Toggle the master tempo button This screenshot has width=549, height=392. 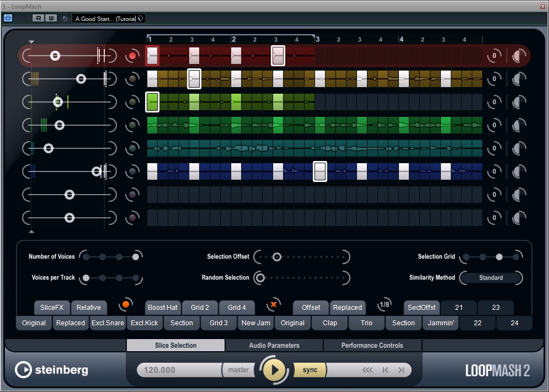[238, 370]
